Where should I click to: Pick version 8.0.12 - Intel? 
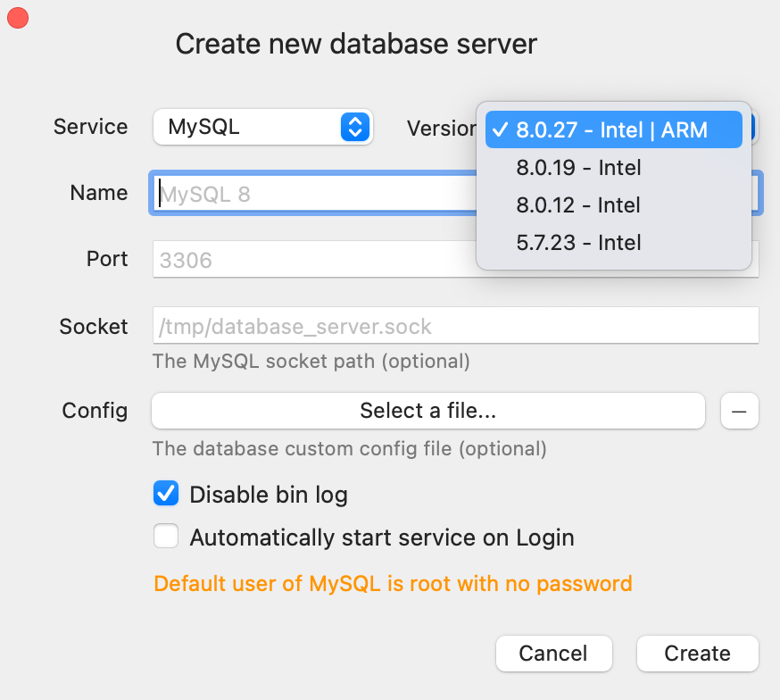[x=578, y=205]
